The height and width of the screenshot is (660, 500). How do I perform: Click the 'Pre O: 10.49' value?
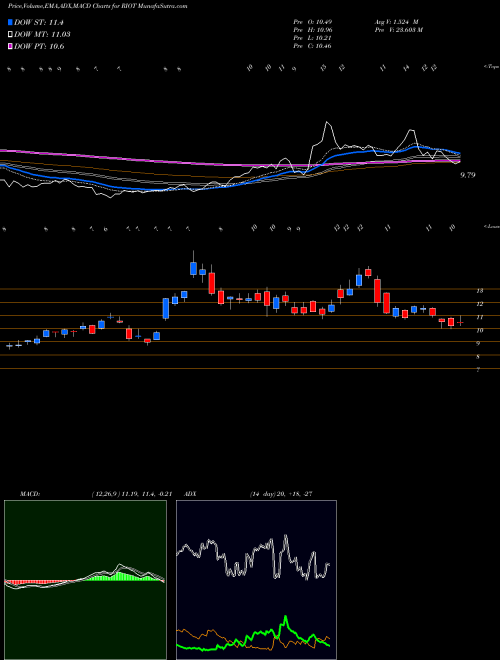point(314,22)
